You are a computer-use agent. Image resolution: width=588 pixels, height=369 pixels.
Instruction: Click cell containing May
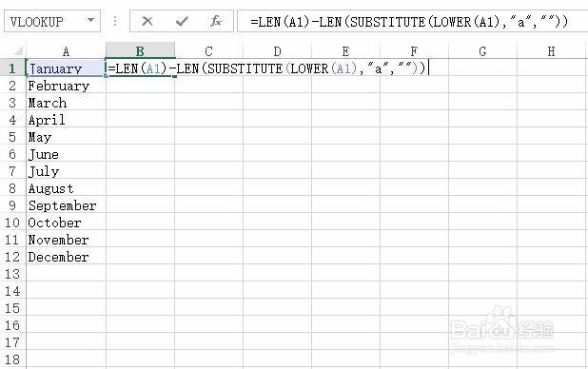pos(66,137)
